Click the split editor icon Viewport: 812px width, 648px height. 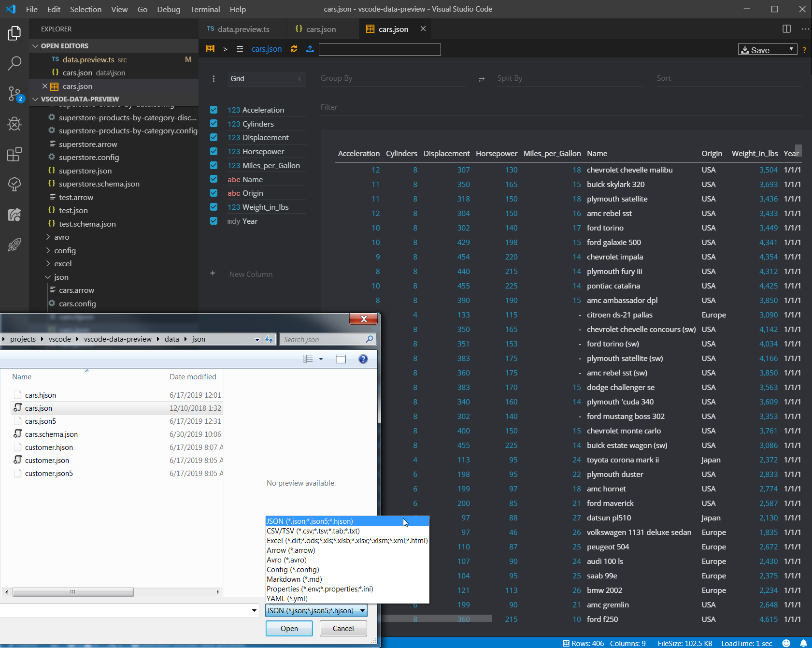pyautogui.click(x=786, y=29)
